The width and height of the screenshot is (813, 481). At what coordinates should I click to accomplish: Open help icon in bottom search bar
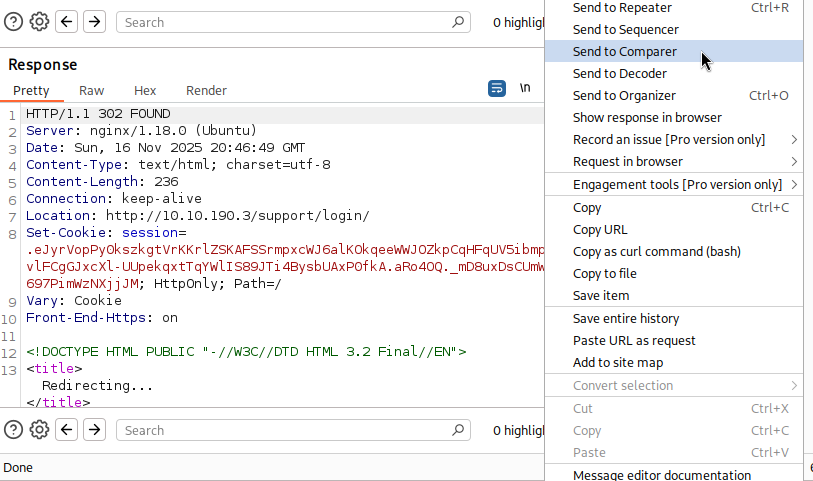click(13, 430)
